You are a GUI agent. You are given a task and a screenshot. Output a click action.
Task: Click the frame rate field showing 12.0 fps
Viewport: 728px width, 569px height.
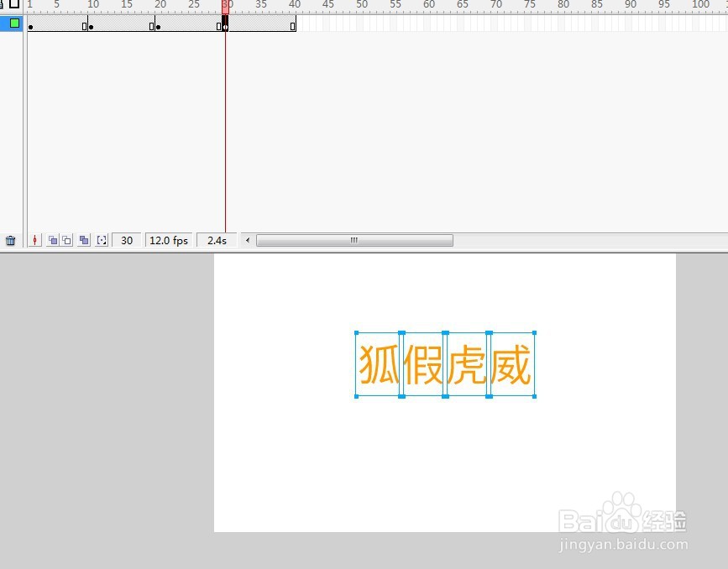click(168, 240)
